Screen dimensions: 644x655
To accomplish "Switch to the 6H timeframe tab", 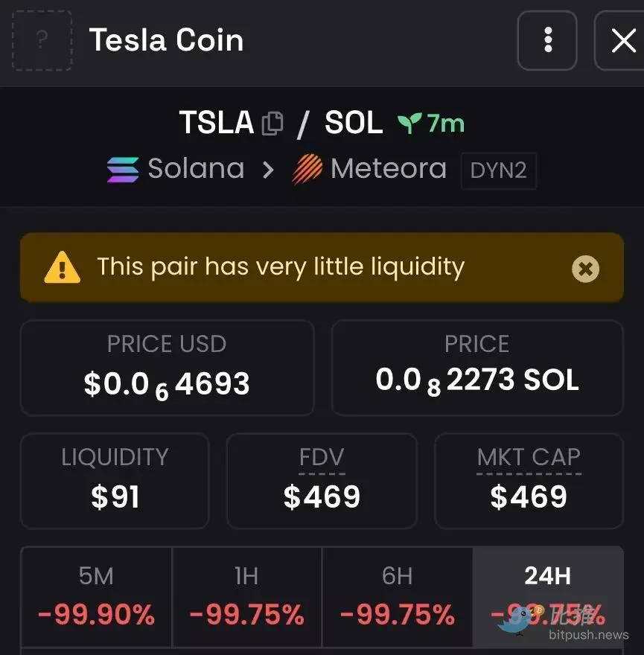I will tap(397, 597).
